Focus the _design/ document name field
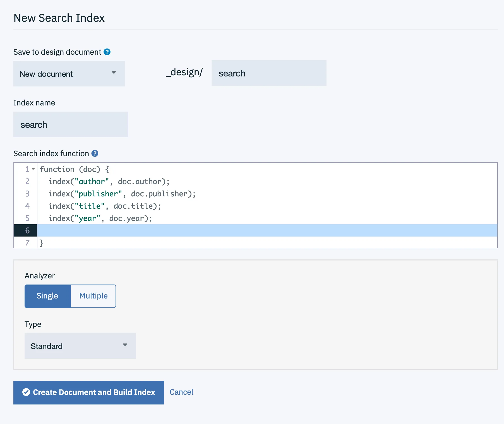This screenshot has width=504, height=424. (269, 73)
